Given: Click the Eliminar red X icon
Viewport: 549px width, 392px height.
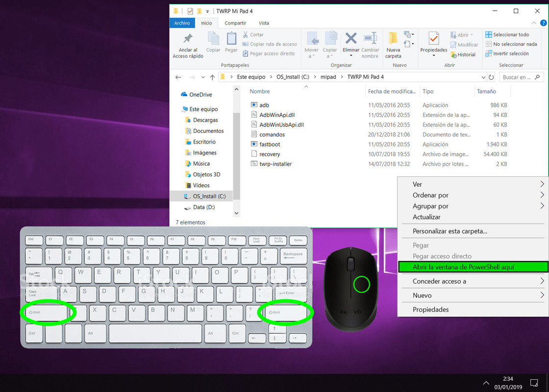Looking at the screenshot, I should pyautogui.click(x=351, y=38).
